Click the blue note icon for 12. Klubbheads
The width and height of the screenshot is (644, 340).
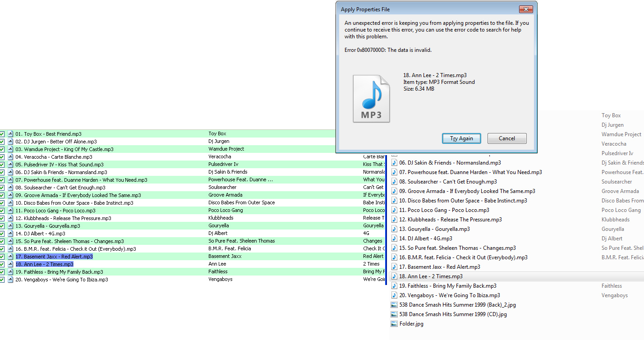(x=394, y=220)
